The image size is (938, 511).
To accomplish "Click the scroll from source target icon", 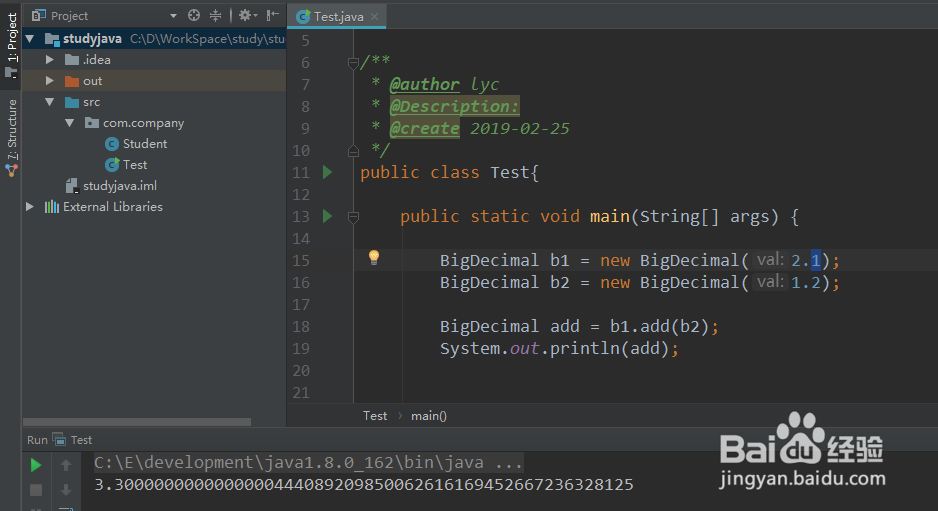I will point(194,16).
